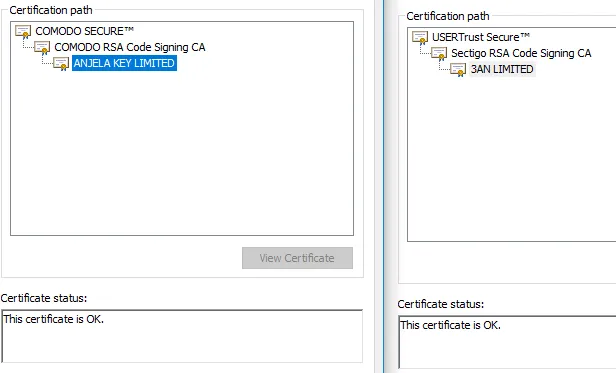616x373 pixels.
Task: Select COMODO RSA Code Signing CA entry
Action: 130,47
